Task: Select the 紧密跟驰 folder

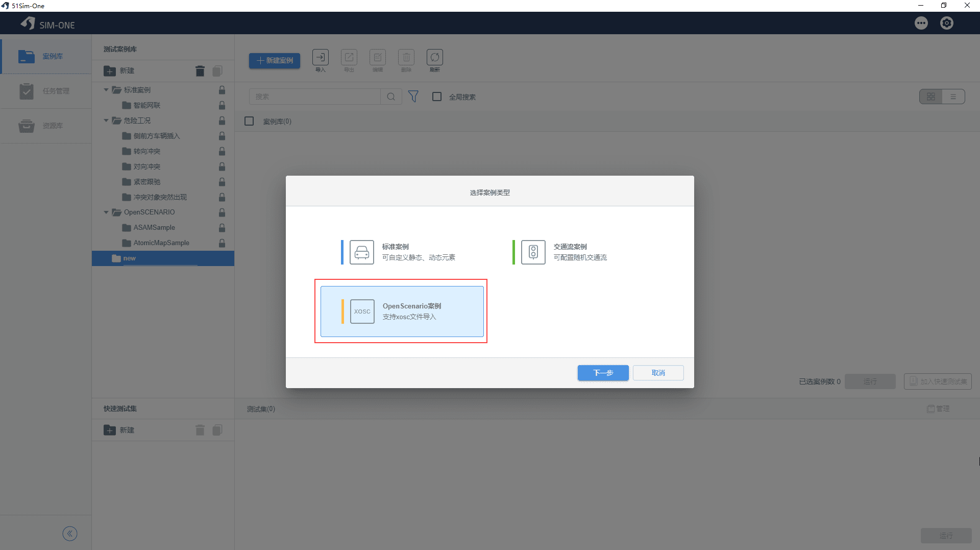Action: pos(141,182)
